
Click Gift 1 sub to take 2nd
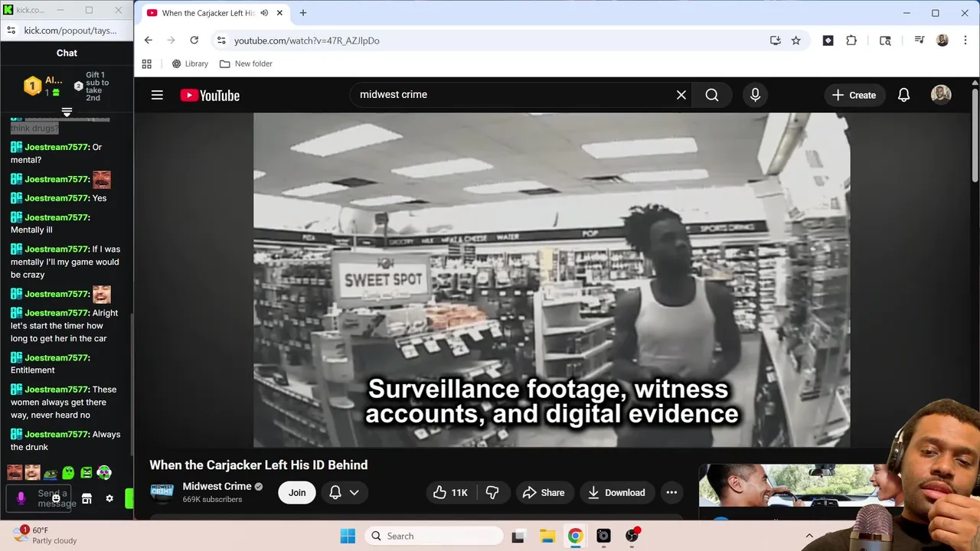[92, 86]
